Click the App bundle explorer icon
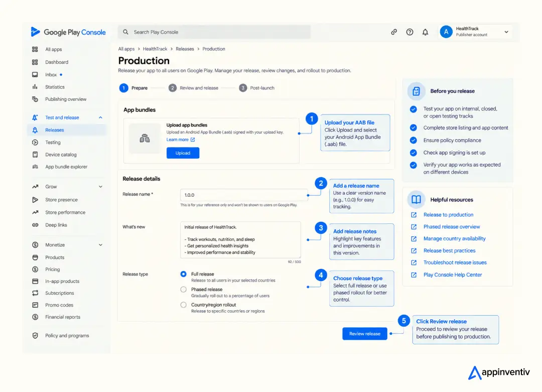542x392 pixels. click(x=35, y=167)
